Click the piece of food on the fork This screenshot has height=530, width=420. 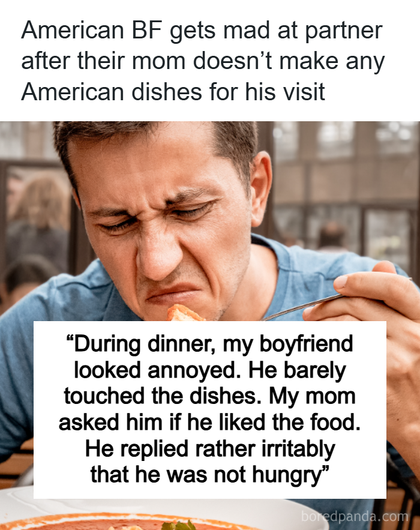pyautogui.click(x=184, y=313)
